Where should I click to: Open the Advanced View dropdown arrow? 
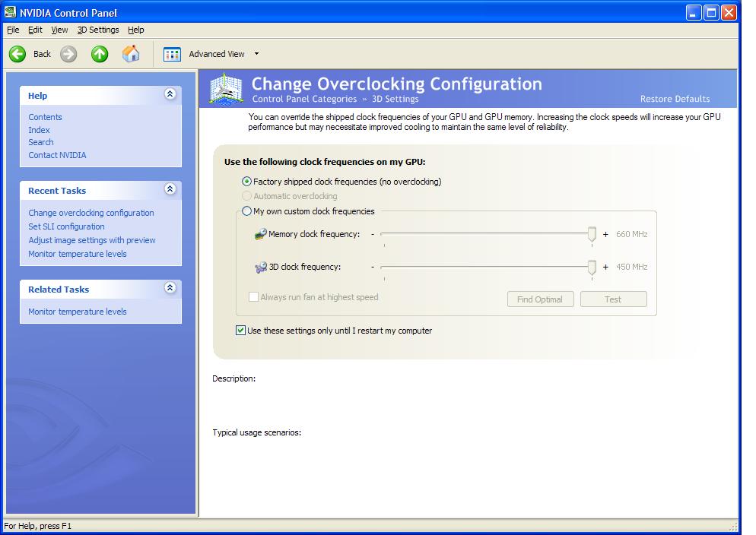(256, 54)
